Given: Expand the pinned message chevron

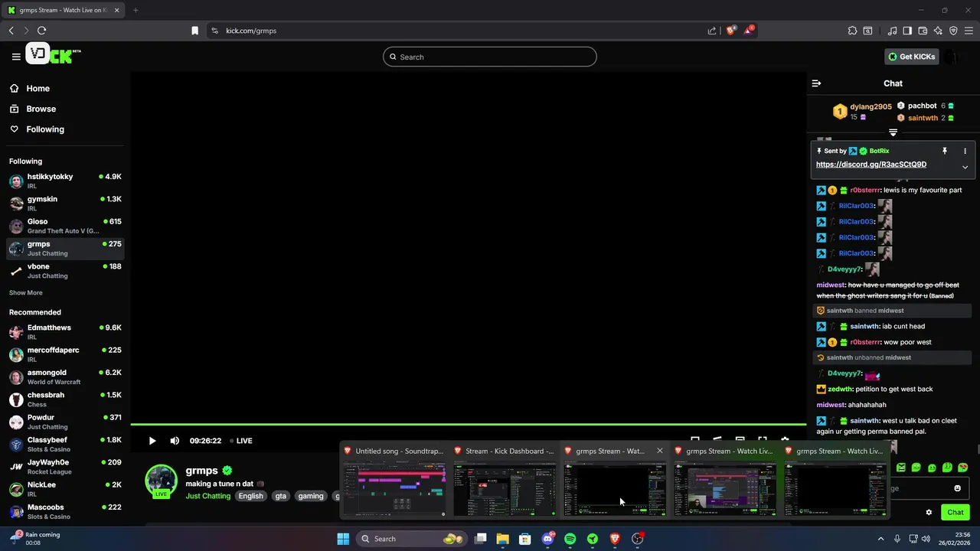Looking at the screenshot, I should [965, 167].
